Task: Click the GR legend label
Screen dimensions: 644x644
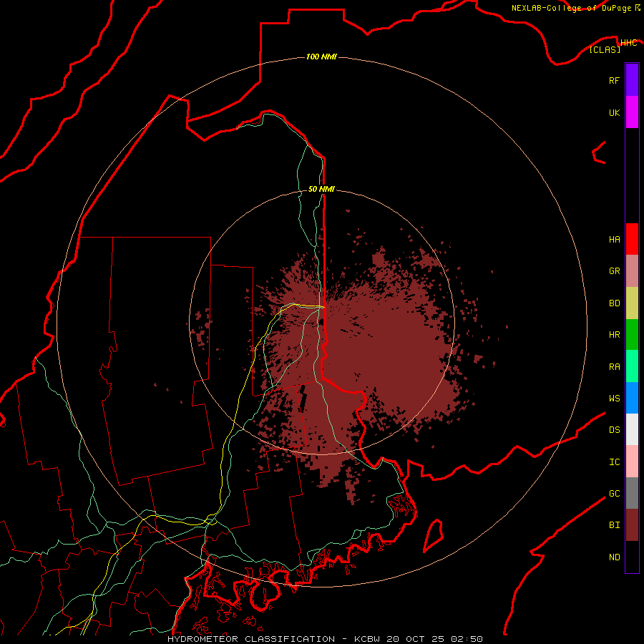Action: click(614, 271)
